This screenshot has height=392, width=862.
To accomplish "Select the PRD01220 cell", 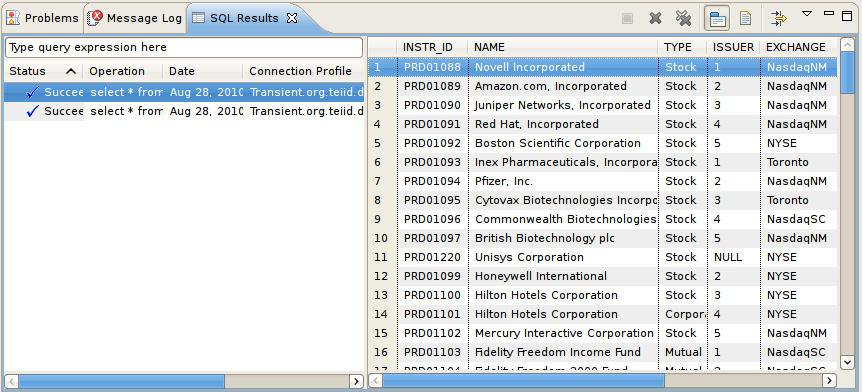I will click(432, 257).
